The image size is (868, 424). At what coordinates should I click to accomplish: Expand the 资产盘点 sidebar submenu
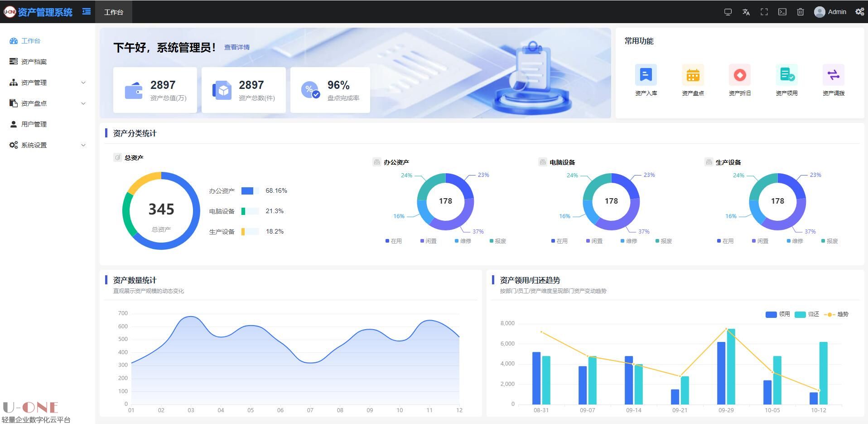click(47, 103)
